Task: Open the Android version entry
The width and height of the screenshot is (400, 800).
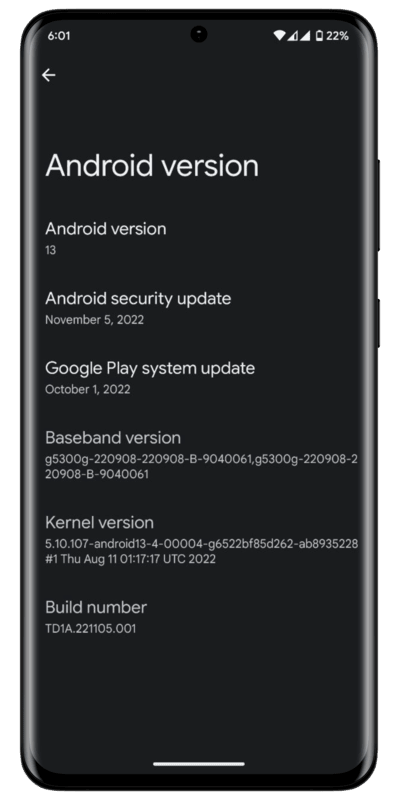Action: pyautogui.click(x=200, y=238)
